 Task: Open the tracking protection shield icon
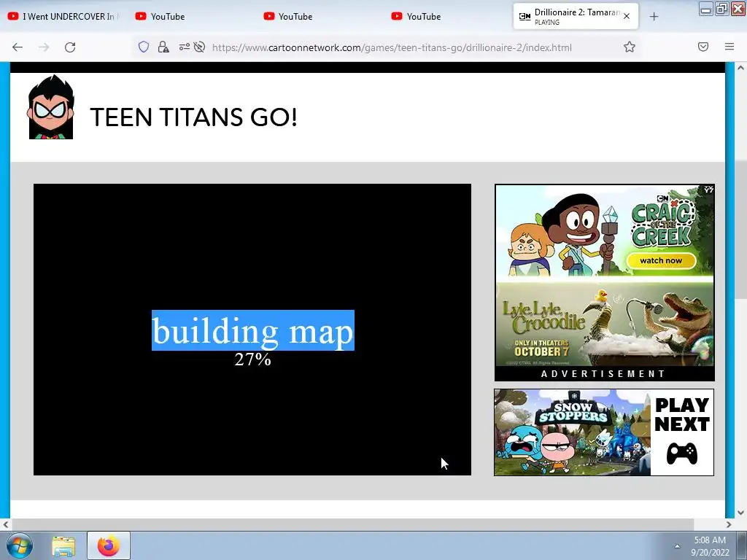pos(144,47)
